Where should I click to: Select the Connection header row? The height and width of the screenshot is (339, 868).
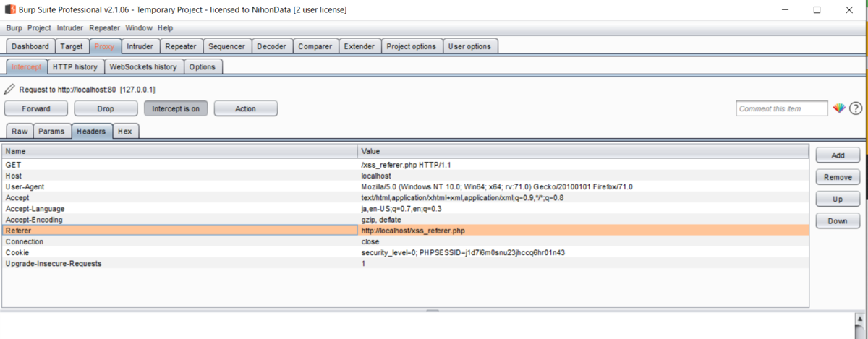point(405,241)
